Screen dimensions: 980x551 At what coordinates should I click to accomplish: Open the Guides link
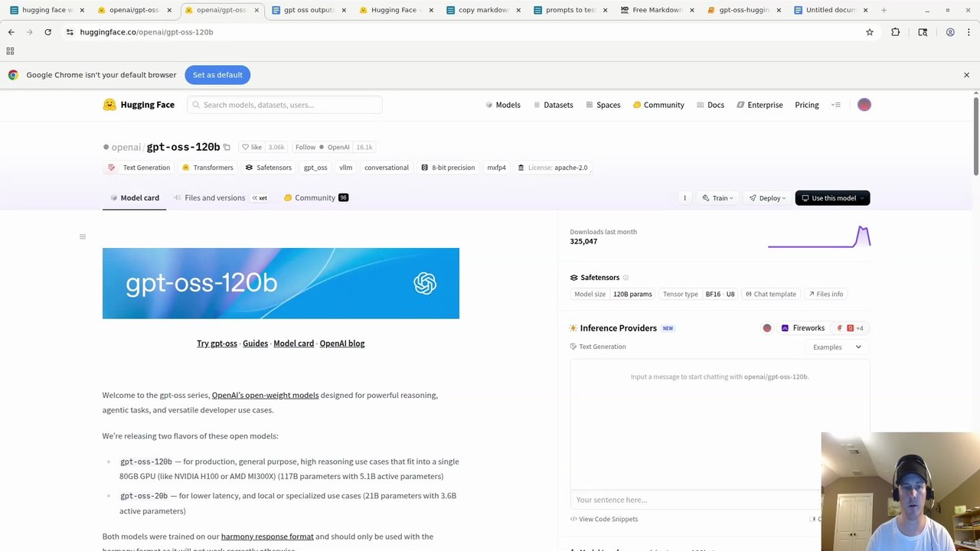click(255, 344)
